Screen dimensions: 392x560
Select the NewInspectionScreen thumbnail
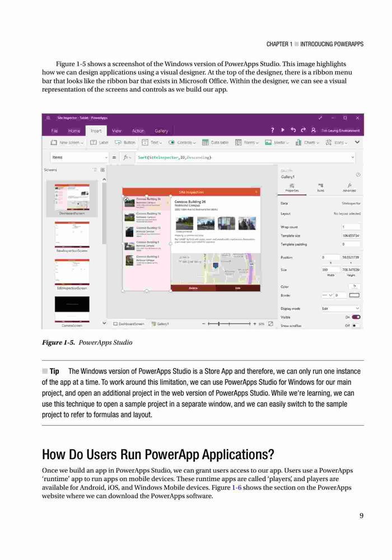pos(72,235)
